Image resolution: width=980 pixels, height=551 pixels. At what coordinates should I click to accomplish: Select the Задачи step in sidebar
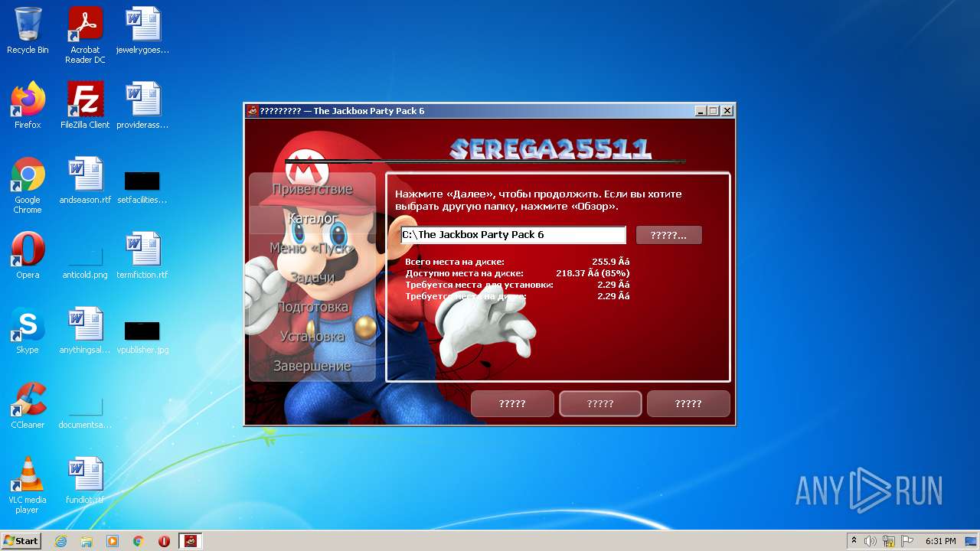tap(312, 278)
